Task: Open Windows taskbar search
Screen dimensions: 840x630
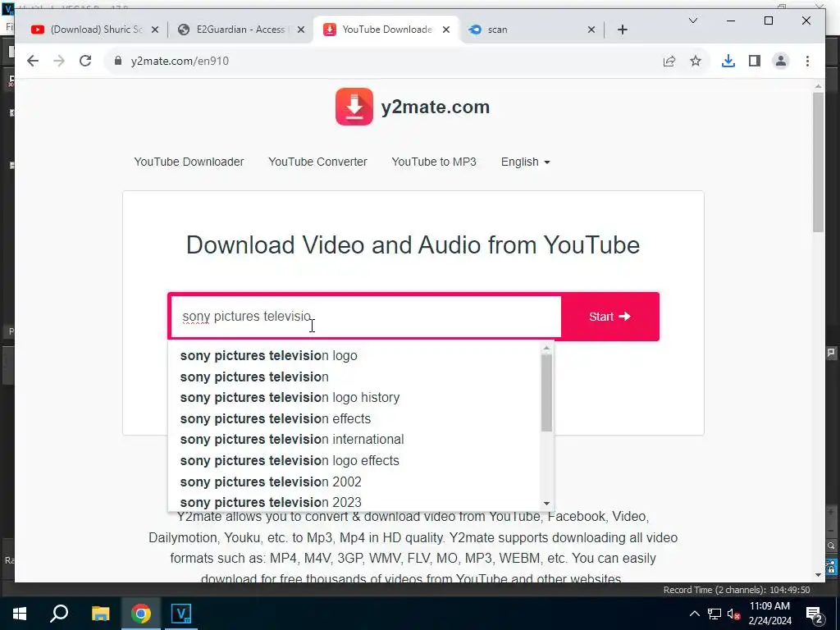Action: [59, 614]
